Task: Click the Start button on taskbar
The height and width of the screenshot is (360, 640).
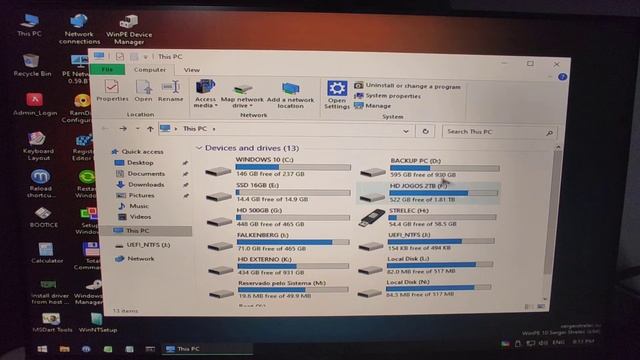Action: pyautogui.click(x=42, y=349)
